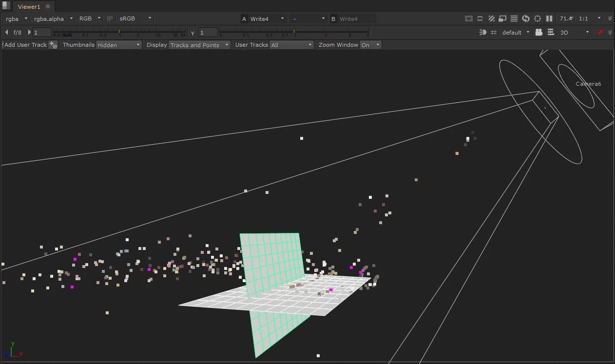Open the 3D view mode dropdown
The width and height of the screenshot is (615, 364).
575,32
